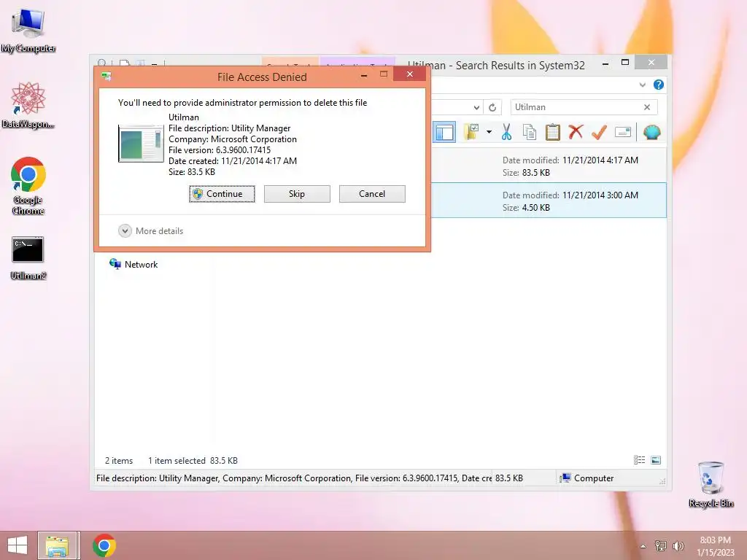Clear the Utilman search box
This screenshot has width=747, height=560.
pos(647,107)
